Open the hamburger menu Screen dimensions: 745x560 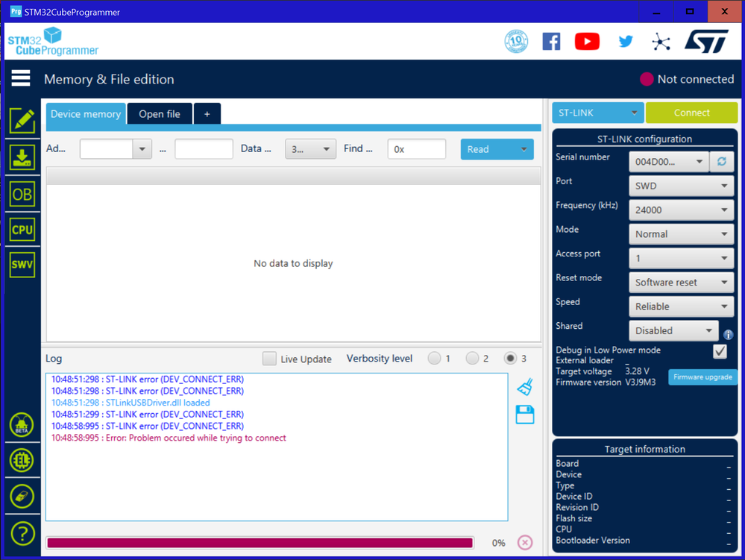(21, 78)
